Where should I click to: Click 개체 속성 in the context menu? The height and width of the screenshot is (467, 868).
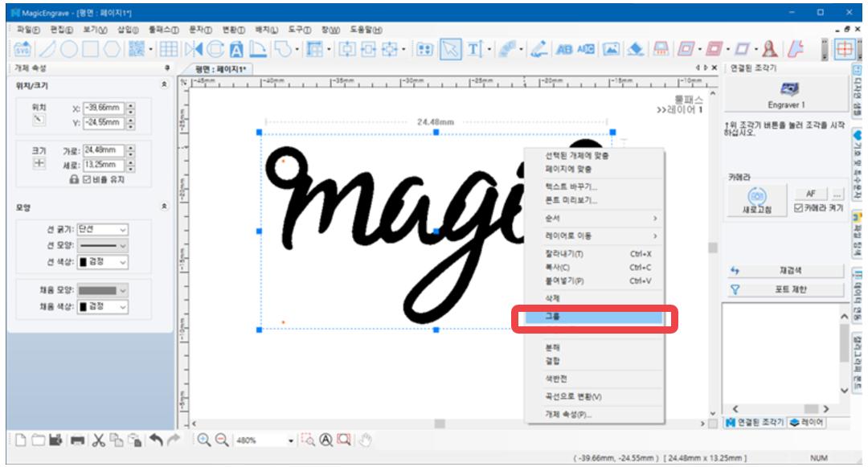595,415
